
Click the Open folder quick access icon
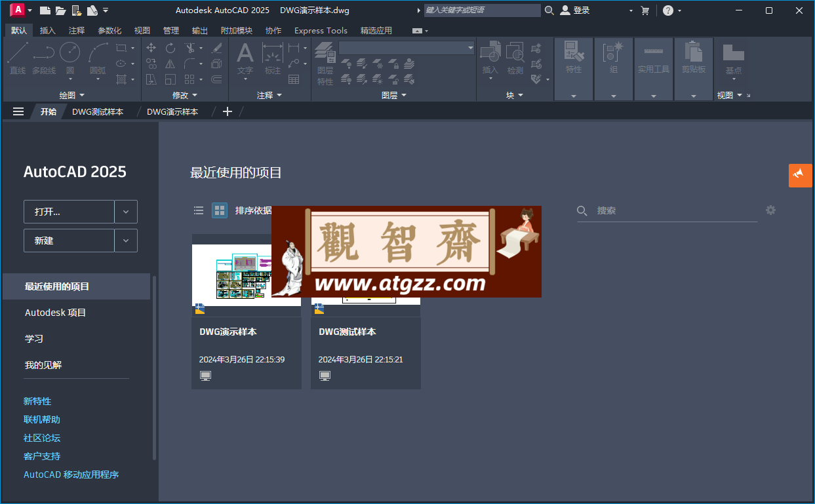pos(61,10)
